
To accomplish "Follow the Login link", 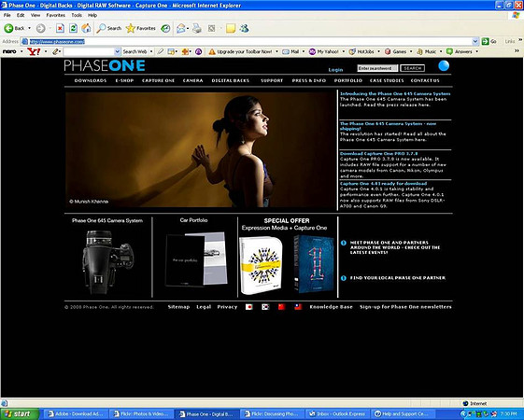I will (335, 70).
